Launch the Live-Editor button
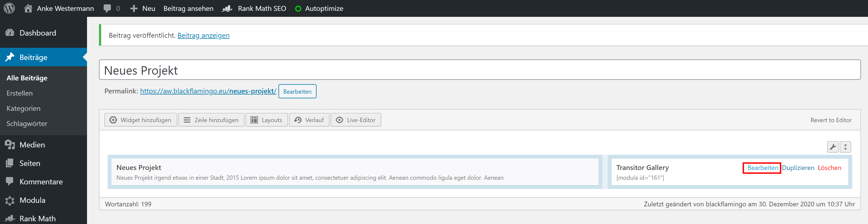Viewport: 868px width, 224px height. pyautogui.click(x=356, y=120)
